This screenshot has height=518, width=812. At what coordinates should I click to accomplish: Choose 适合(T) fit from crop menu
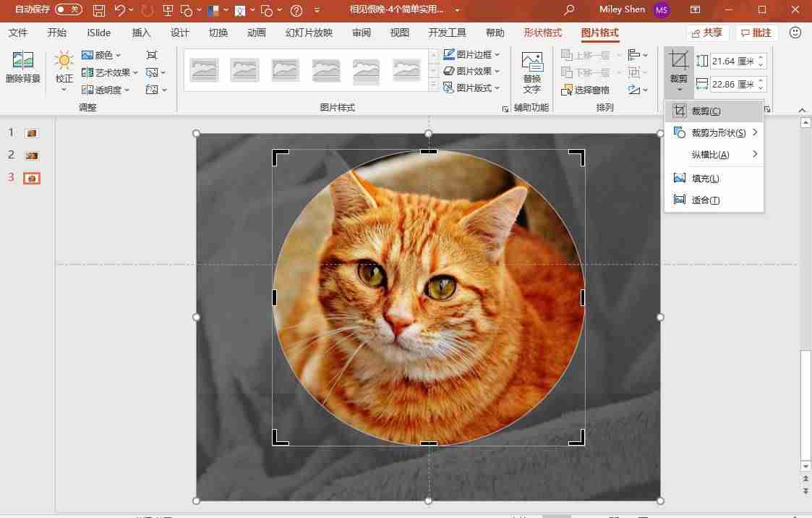click(x=714, y=200)
